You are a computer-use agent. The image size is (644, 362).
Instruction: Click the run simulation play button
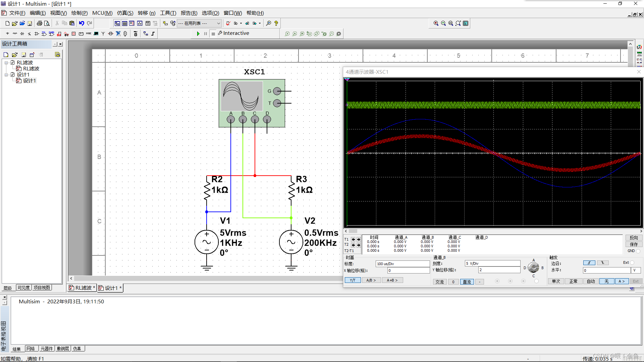click(198, 34)
